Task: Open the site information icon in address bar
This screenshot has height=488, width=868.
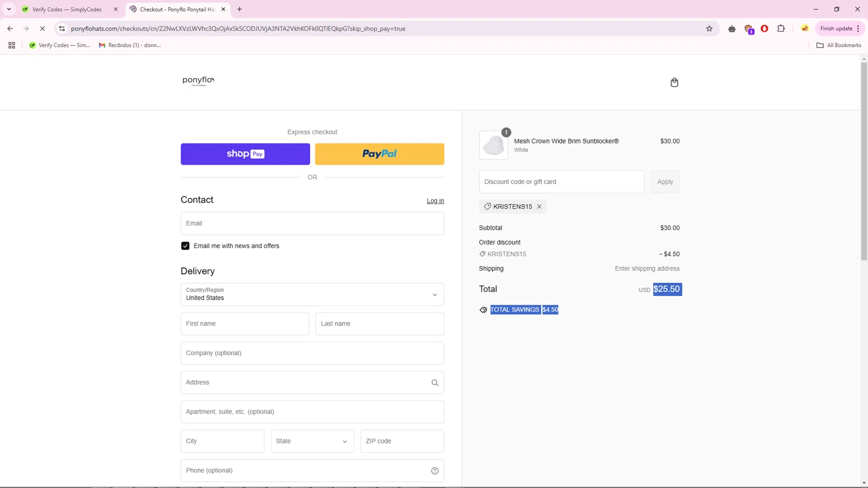Action: tap(62, 28)
